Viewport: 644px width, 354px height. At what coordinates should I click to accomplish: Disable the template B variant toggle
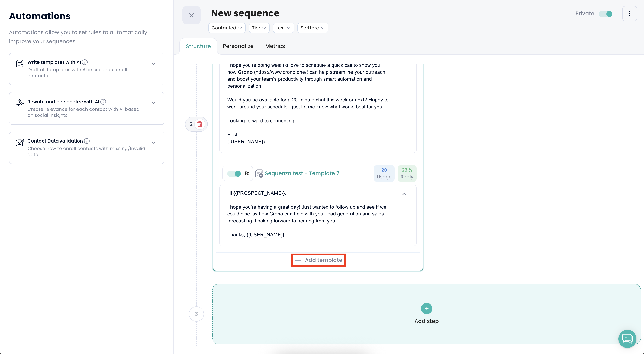pos(234,173)
